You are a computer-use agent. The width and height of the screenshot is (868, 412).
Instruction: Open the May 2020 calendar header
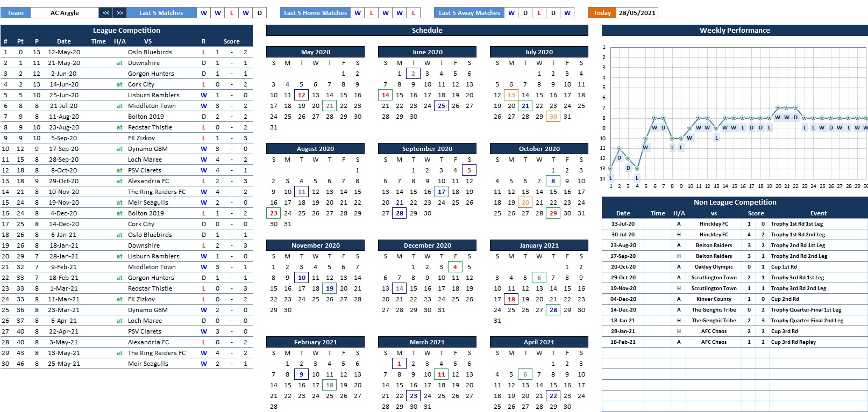[315, 52]
